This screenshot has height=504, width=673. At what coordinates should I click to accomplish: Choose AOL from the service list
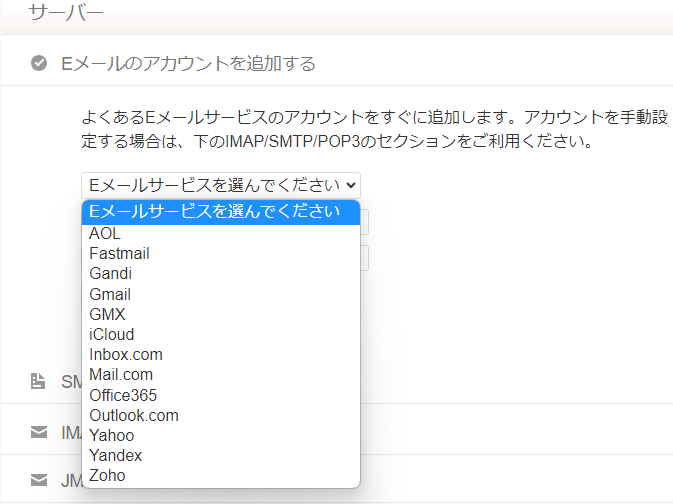click(x=221, y=234)
